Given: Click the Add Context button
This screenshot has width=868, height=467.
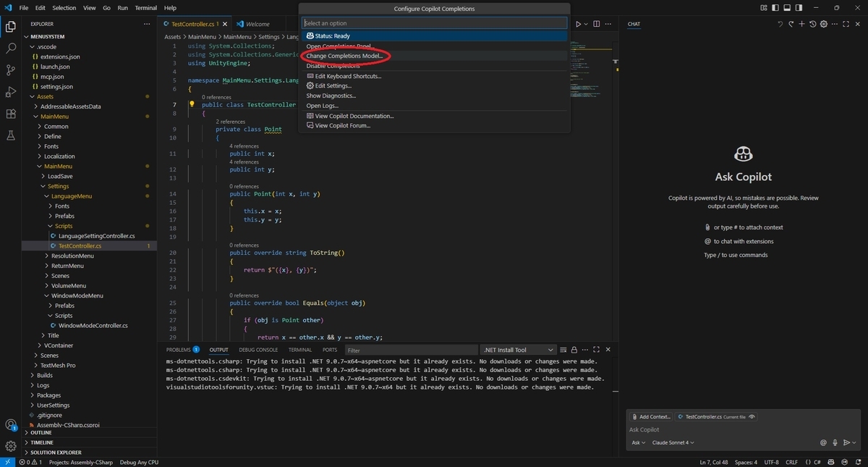Looking at the screenshot, I should pyautogui.click(x=651, y=417).
